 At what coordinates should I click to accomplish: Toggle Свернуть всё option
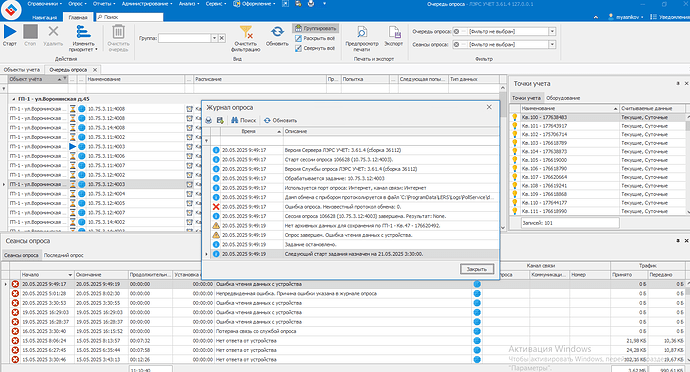pyautogui.click(x=315, y=48)
